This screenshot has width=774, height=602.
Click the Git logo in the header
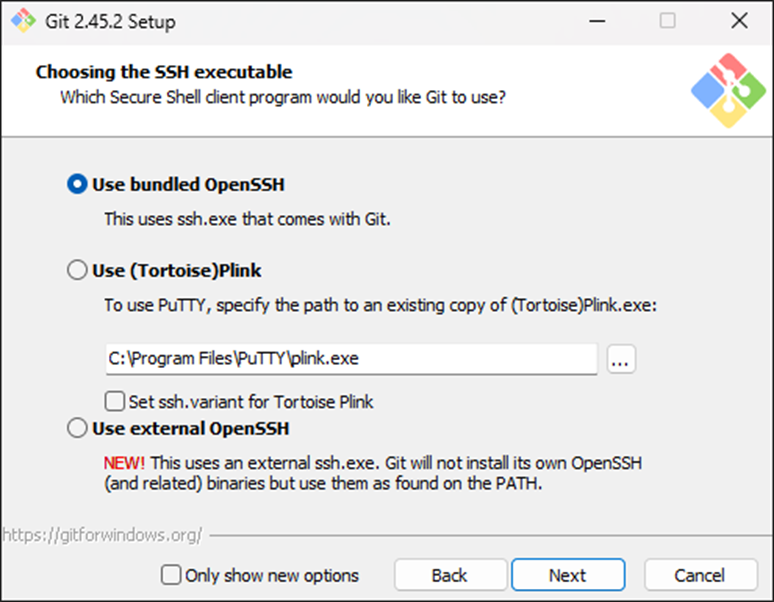727,90
